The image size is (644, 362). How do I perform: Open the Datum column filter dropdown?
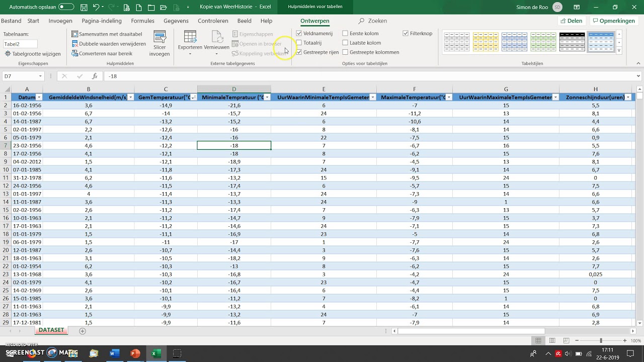(x=39, y=98)
